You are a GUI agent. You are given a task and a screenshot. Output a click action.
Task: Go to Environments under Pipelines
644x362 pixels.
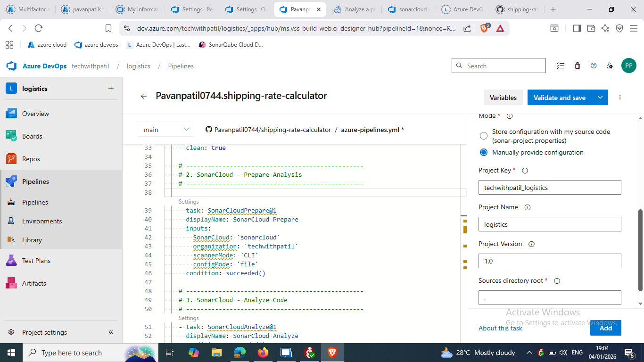coord(42,221)
